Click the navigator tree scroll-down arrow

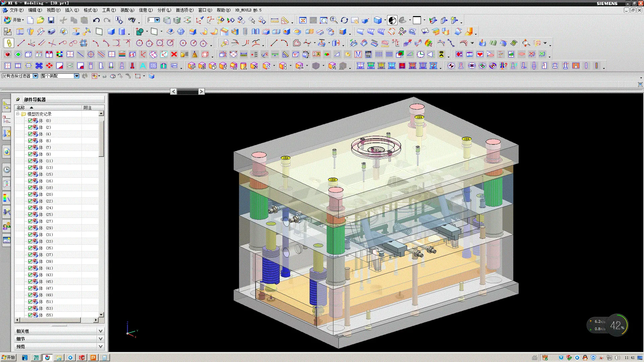(101, 315)
